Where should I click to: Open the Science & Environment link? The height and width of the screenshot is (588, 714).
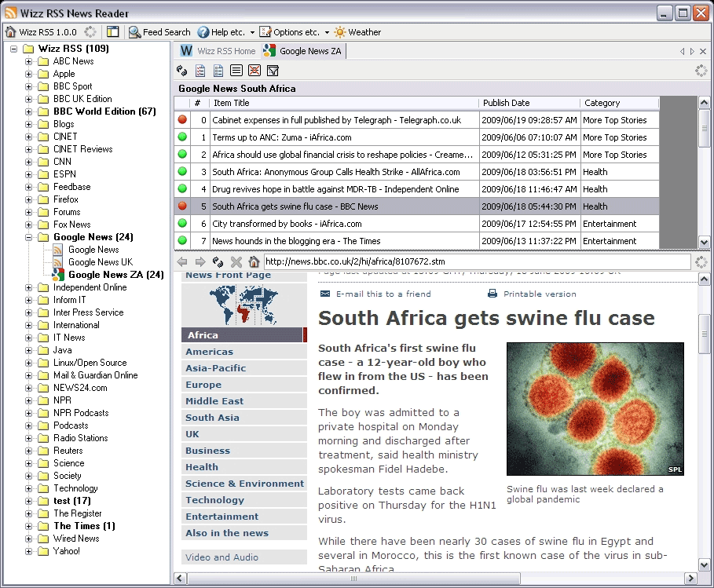pyautogui.click(x=244, y=484)
